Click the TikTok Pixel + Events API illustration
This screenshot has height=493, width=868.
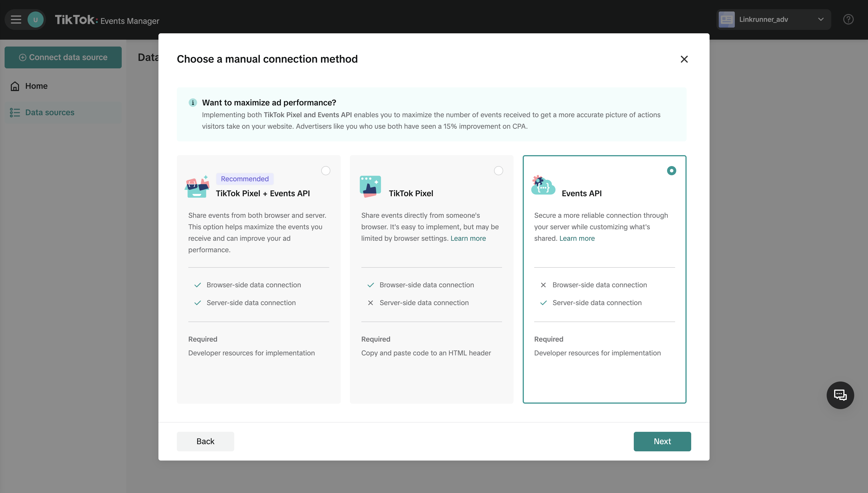(197, 186)
